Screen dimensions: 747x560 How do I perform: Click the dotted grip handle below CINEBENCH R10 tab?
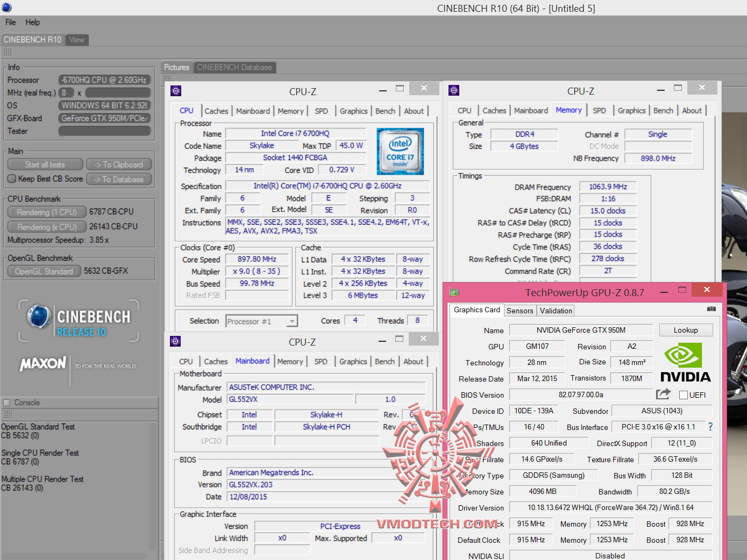pos(8,52)
